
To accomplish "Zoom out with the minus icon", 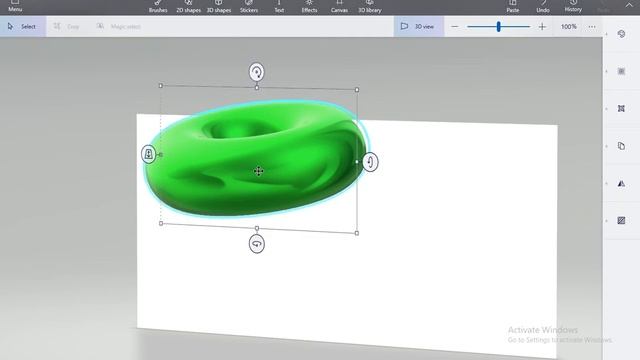I will pyautogui.click(x=455, y=27).
